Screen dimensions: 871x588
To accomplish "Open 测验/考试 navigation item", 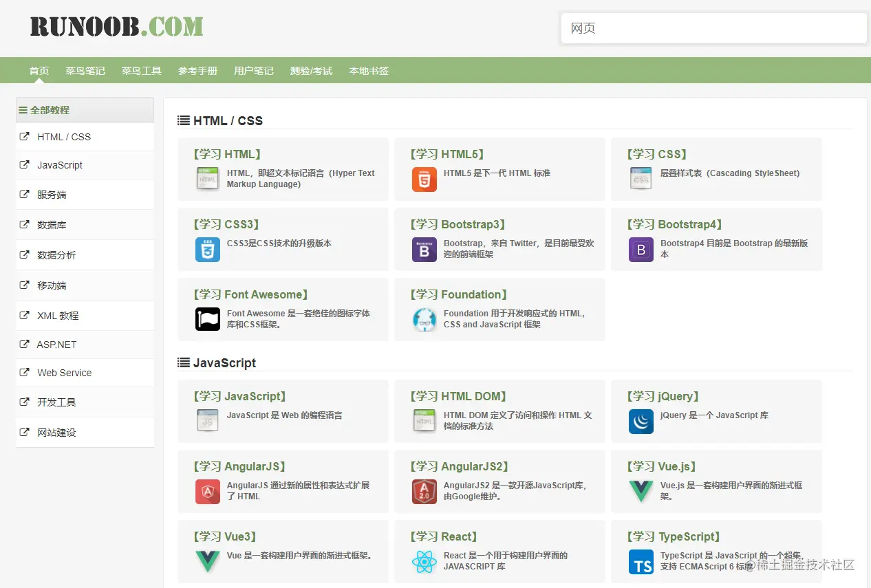I will click(311, 71).
